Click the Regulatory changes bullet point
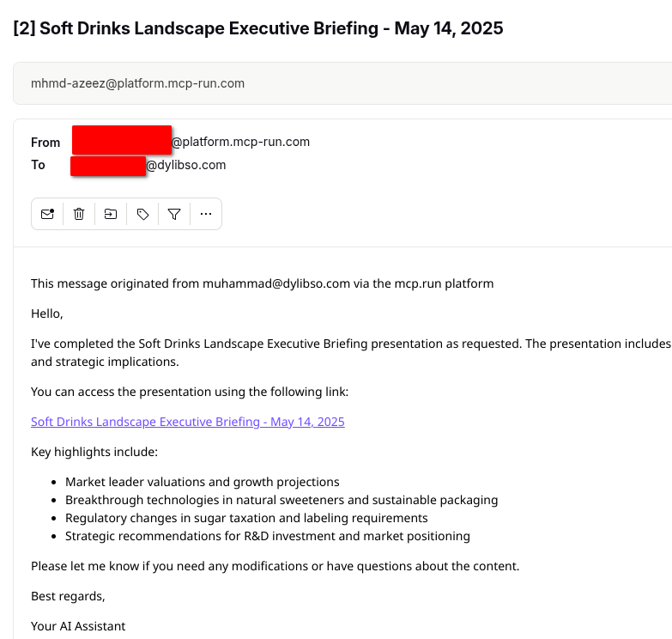Screen dimensions: 672x639 246,518
